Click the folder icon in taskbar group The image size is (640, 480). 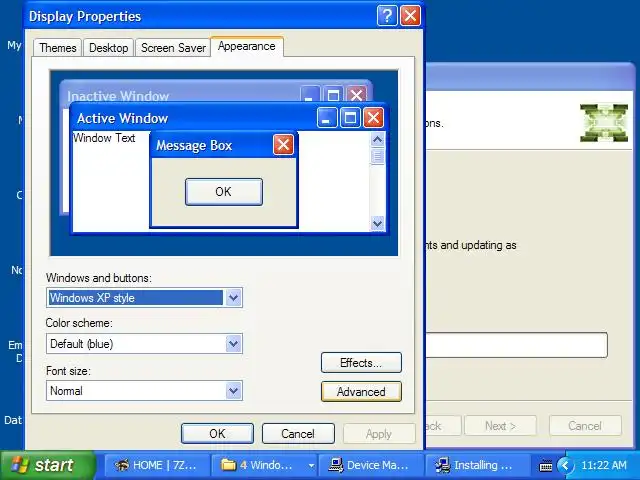pyautogui.click(x=229, y=464)
